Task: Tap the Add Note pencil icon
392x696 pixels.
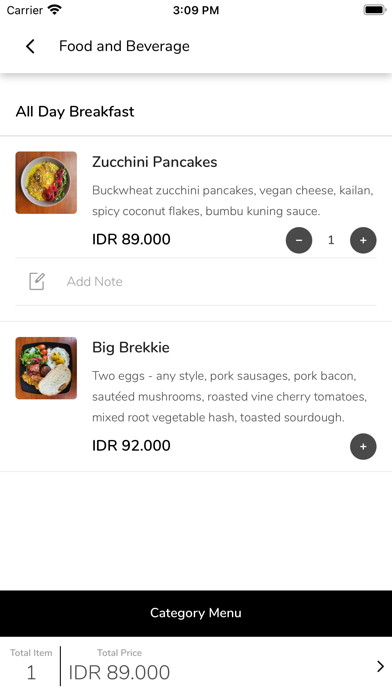Action: point(37,281)
